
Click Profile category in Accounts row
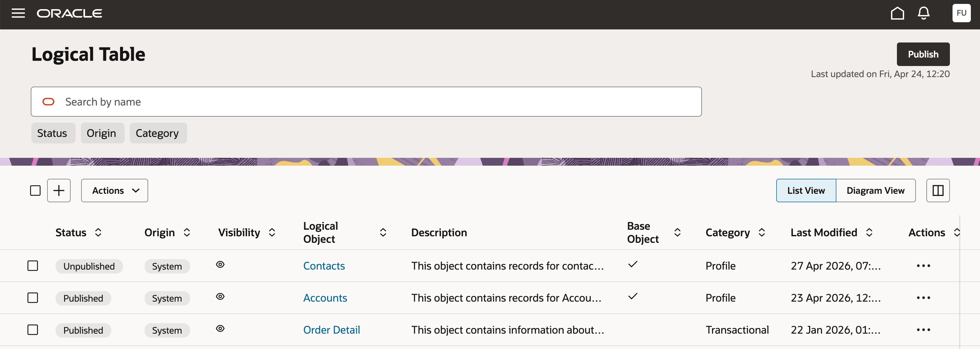[x=721, y=298]
